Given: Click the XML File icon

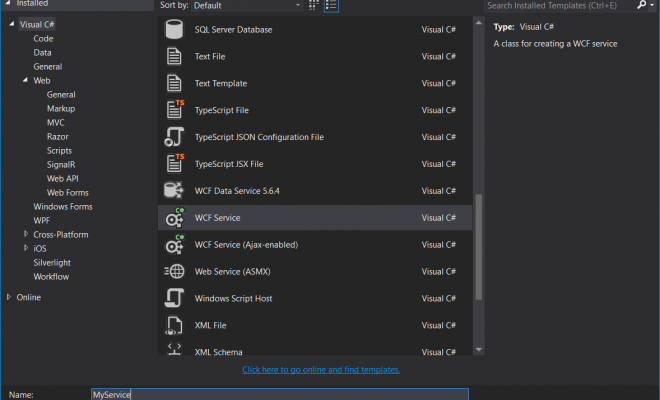Looking at the screenshot, I should point(174,325).
